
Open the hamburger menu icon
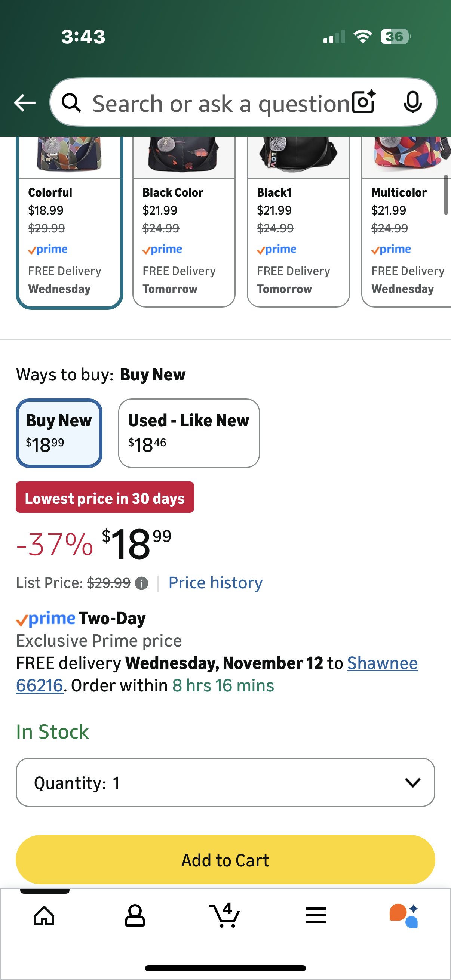click(315, 915)
